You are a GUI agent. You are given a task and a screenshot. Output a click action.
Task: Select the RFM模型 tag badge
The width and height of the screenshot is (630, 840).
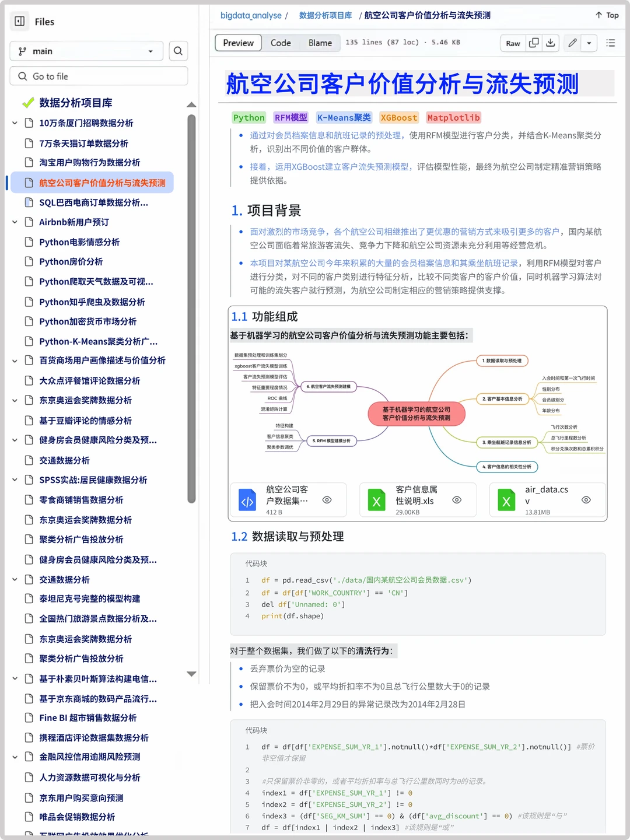pyautogui.click(x=291, y=118)
